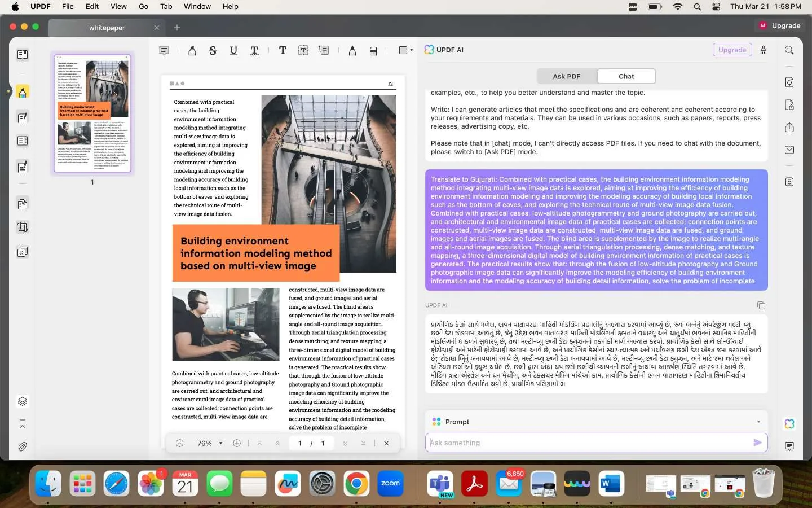
Task: Select the Eraser tool
Action: pos(373,51)
